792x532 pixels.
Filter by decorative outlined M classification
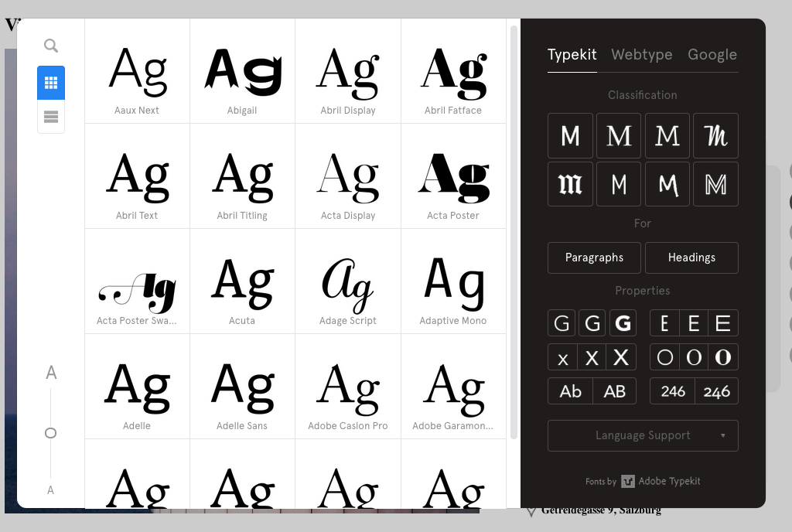click(715, 184)
